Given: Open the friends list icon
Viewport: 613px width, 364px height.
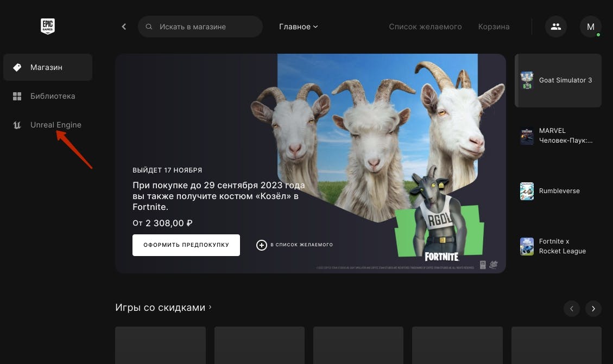Looking at the screenshot, I should coord(556,27).
